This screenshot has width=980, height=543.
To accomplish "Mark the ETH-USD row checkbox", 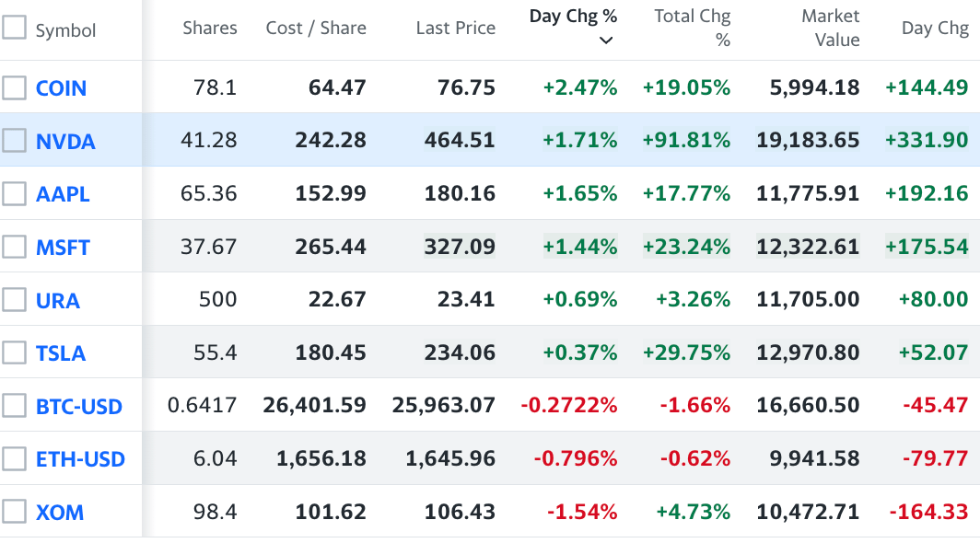I will [14, 458].
